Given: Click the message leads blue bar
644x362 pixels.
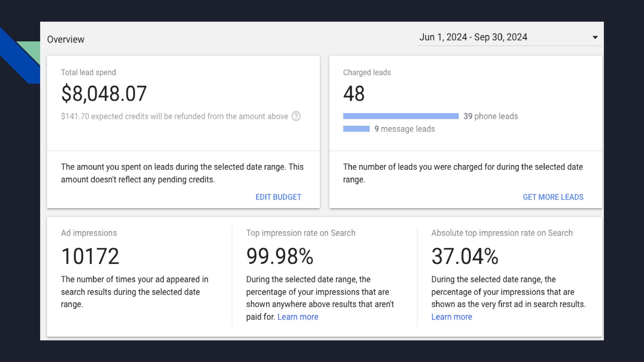Looking at the screenshot, I should (x=356, y=129).
